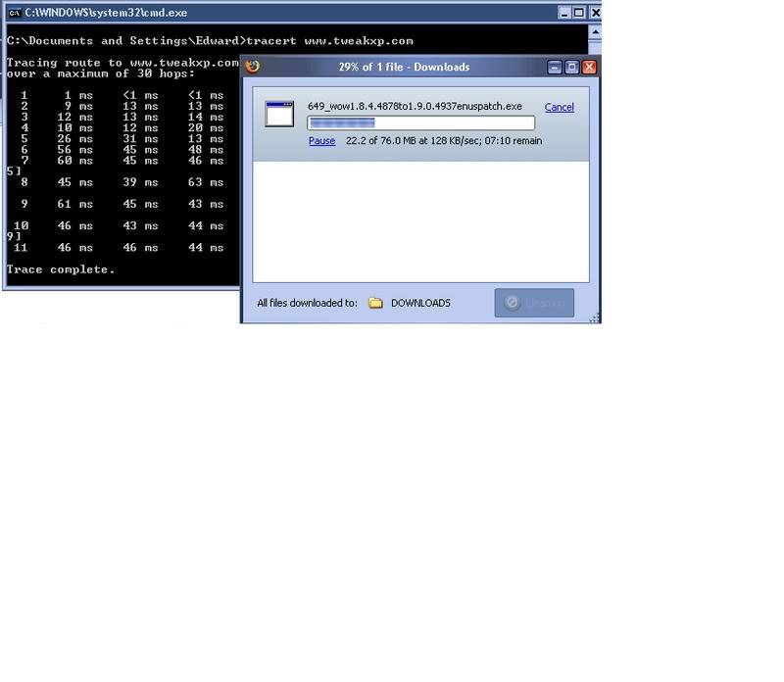
Task: Minimize the Downloads window
Action: [555, 67]
